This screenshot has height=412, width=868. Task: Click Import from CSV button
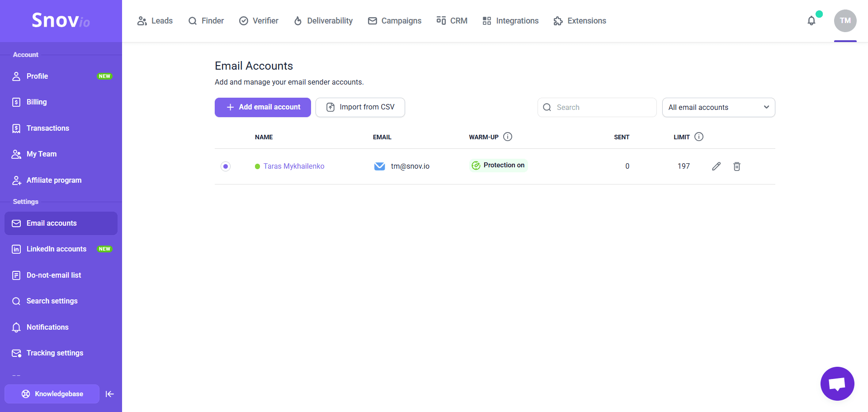pos(360,107)
